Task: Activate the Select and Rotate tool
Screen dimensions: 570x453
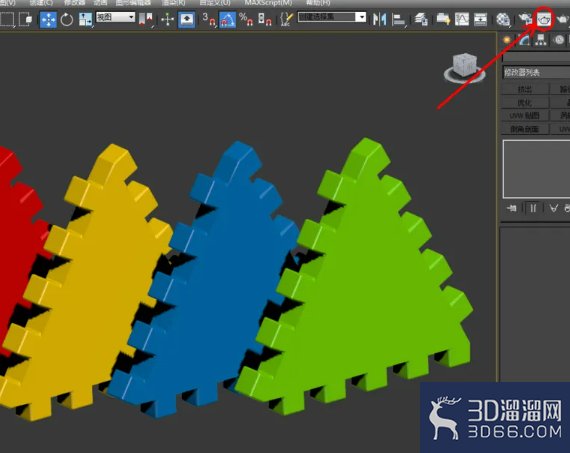Action: tap(67, 19)
